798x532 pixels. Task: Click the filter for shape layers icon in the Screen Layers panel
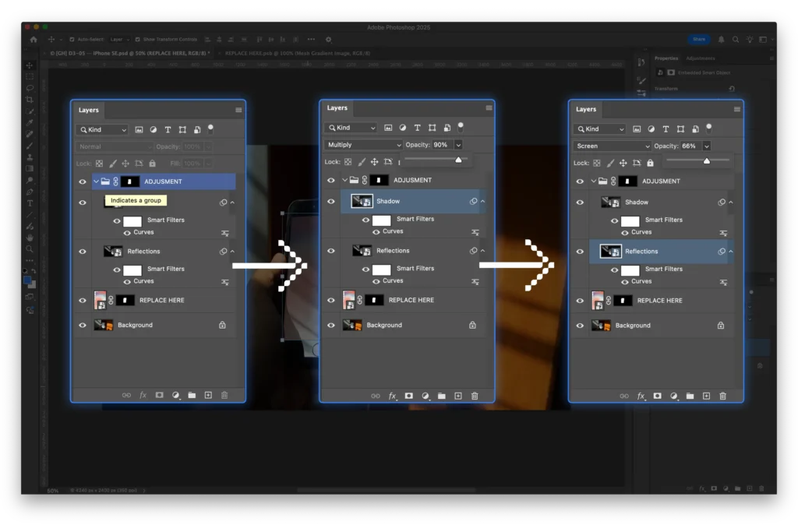click(680, 129)
